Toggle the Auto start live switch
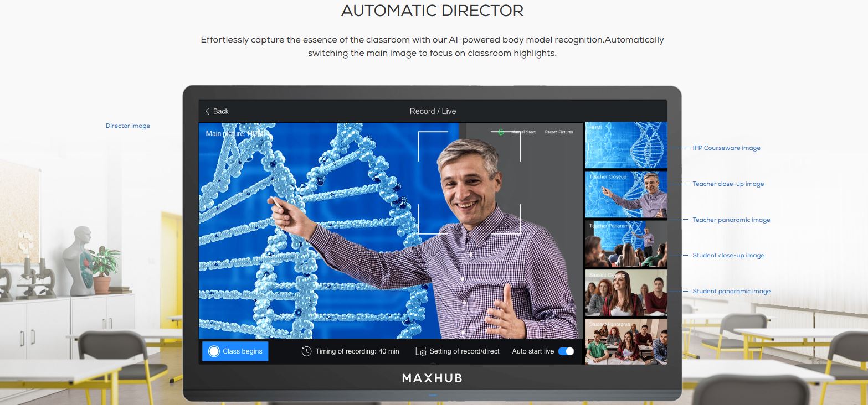This screenshot has height=405, width=868. (566, 351)
